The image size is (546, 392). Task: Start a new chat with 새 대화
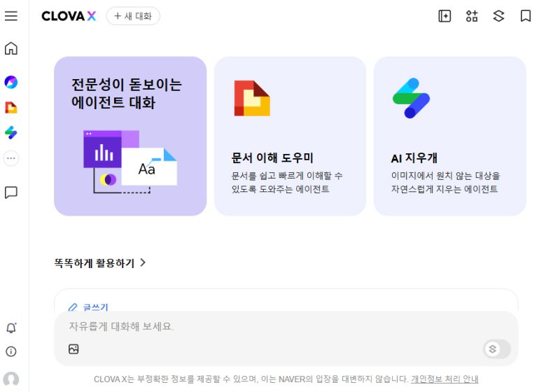tap(133, 16)
